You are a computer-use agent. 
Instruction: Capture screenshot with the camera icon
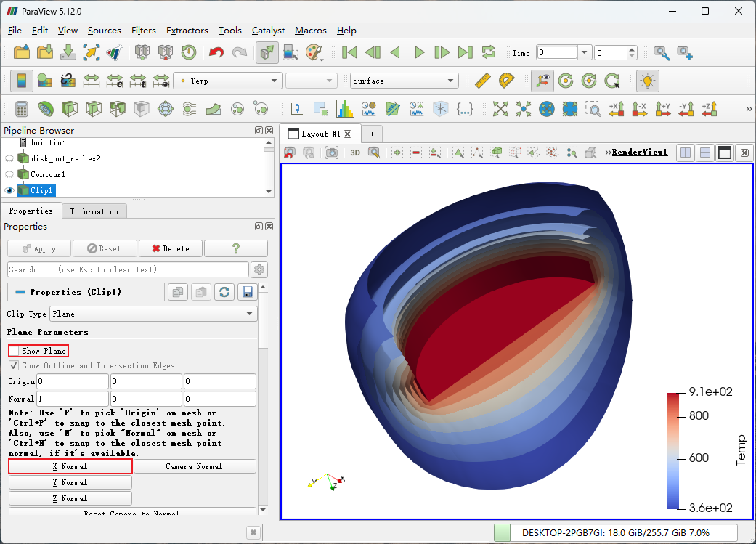click(x=332, y=153)
